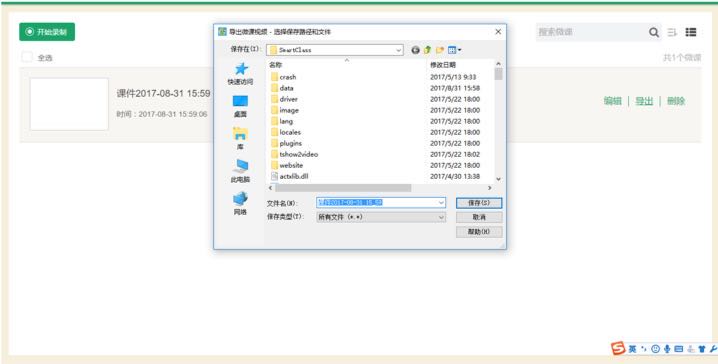Select Network (网络) in sidebar
Image resolution: width=718 pixels, height=364 pixels.
point(240,204)
